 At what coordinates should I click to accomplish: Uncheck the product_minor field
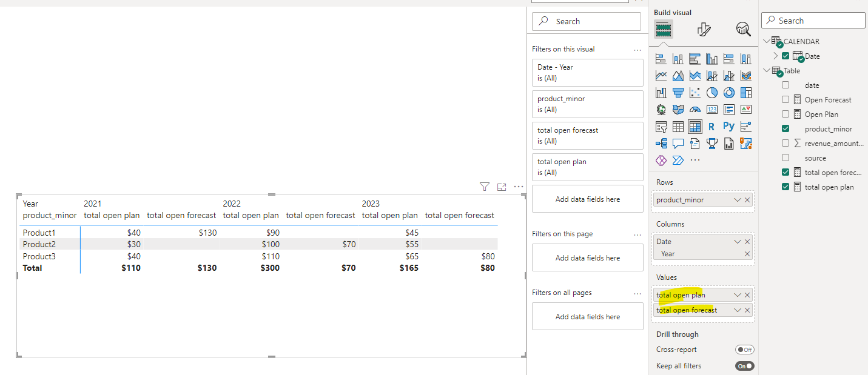(786, 128)
